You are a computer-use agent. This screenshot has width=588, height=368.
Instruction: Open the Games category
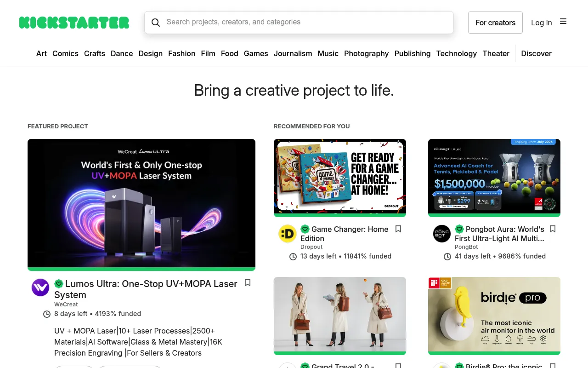[x=256, y=53]
